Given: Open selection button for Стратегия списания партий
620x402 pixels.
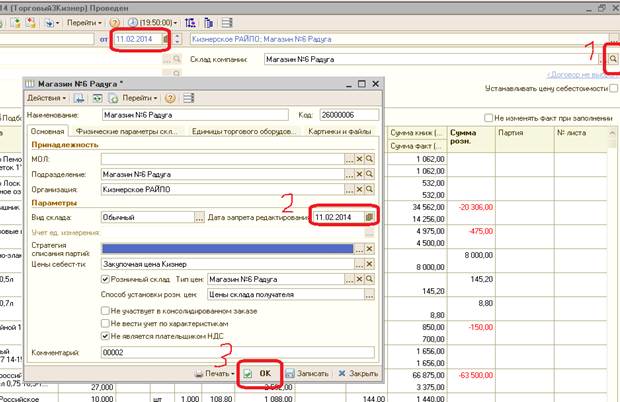Looking at the screenshot, I should (x=359, y=249).
